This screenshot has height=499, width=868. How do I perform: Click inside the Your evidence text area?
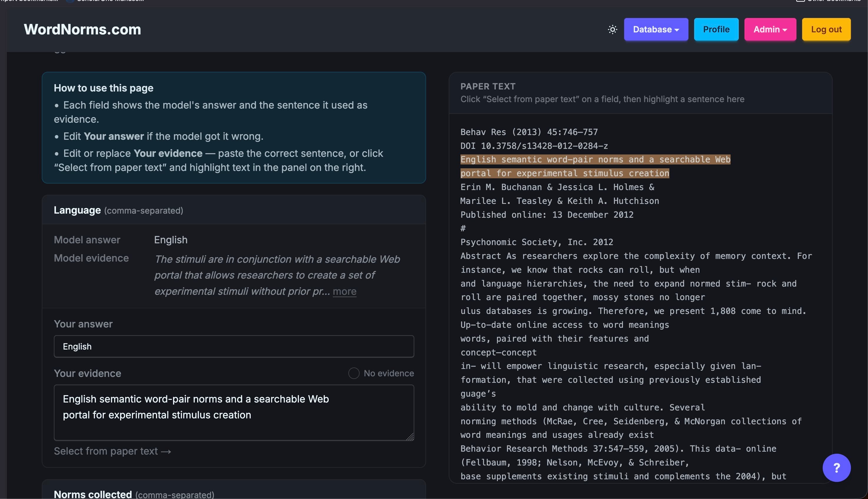point(234,412)
